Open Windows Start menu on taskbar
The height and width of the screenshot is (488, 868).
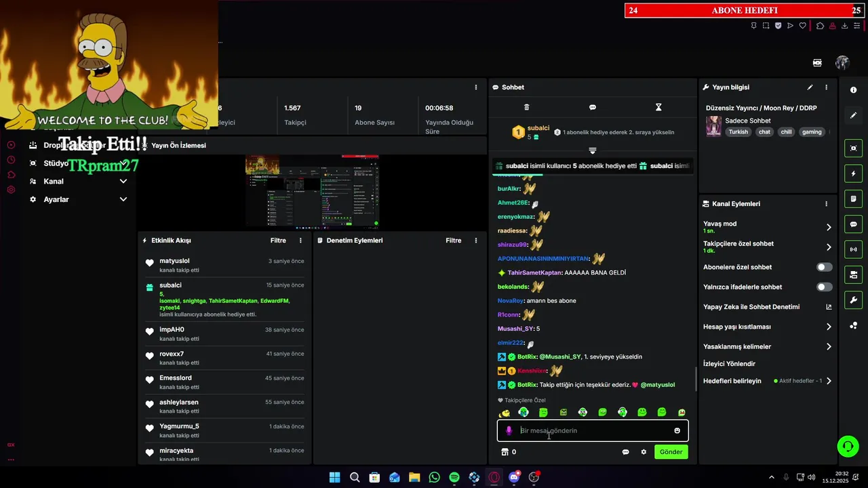tap(334, 477)
